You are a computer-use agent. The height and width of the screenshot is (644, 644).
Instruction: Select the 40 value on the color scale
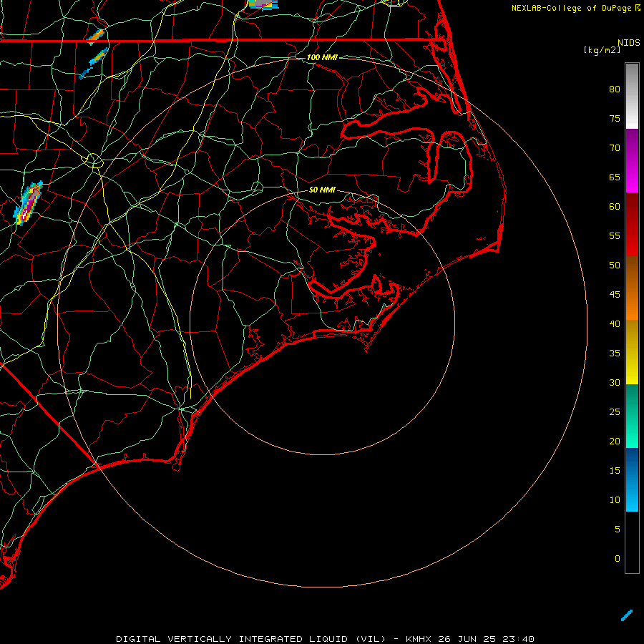[615, 324]
